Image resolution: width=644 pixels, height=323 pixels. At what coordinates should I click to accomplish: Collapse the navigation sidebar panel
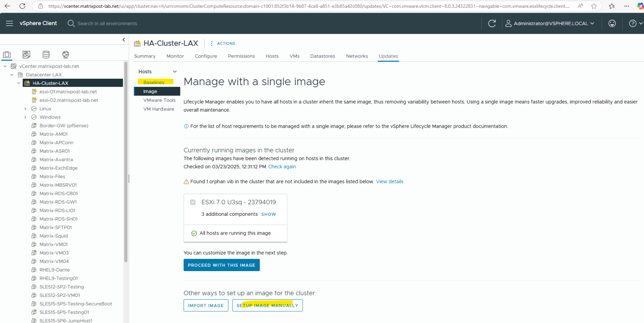(x=124, y=40)
